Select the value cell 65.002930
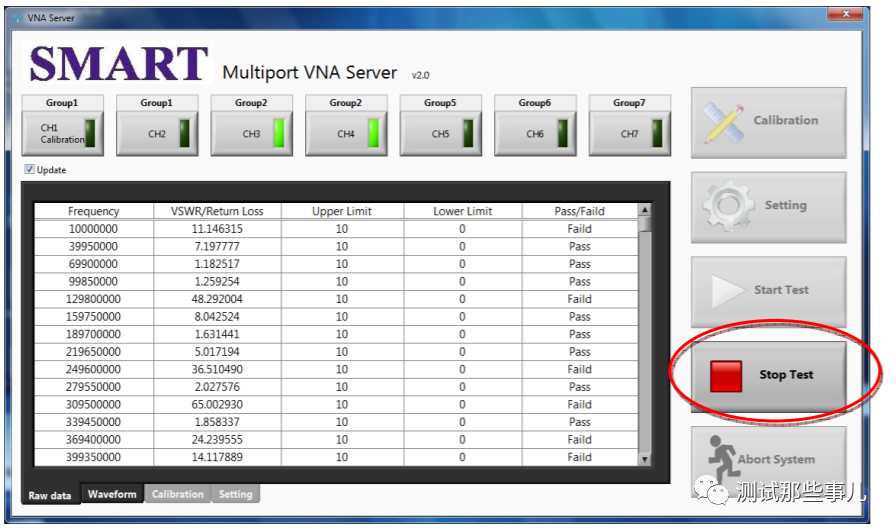 [217, 404]
